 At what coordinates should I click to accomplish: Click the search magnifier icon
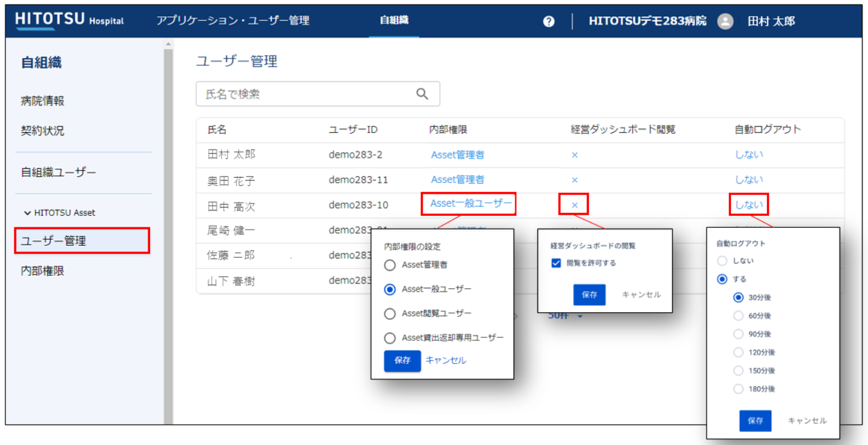(x=422, y=94)
